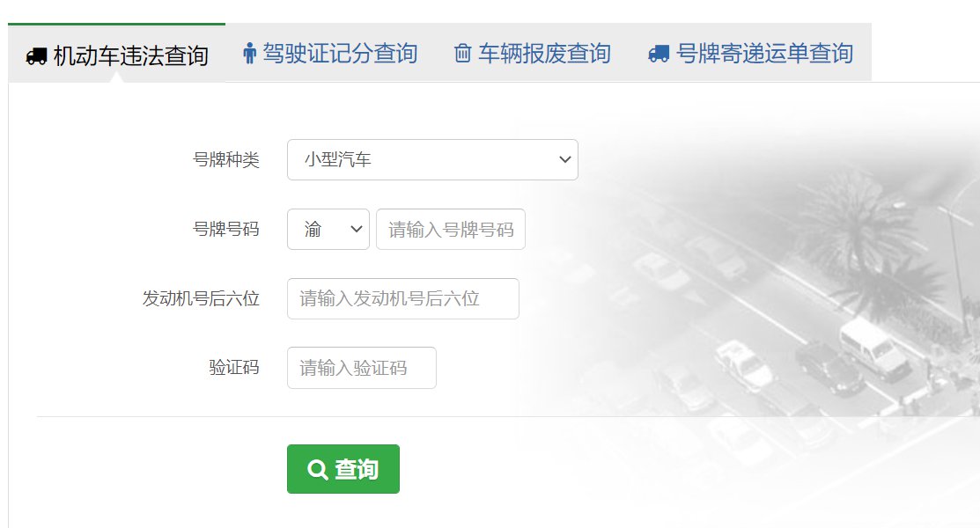The width and height of the screenshot is (980, 528).
Task: Click the trash icon beside 车辆报废查询
Action: pos(462,53)
